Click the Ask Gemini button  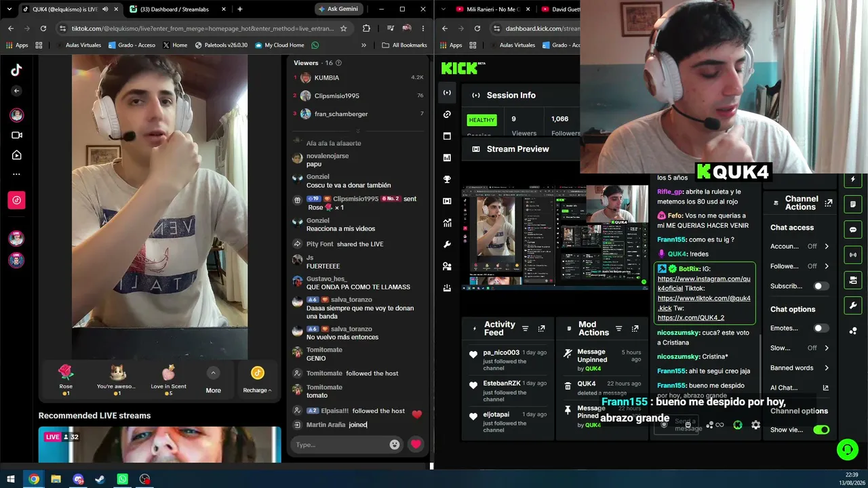(x=338, y=9)
